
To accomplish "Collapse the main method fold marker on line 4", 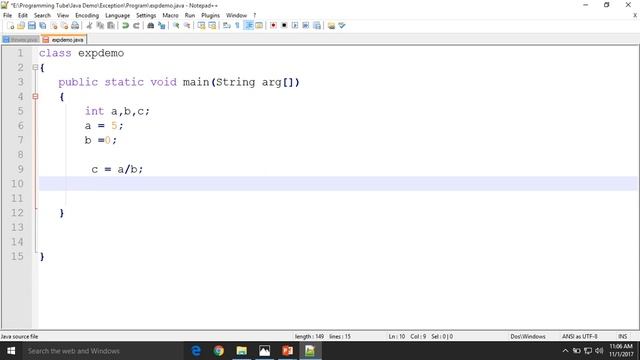I will [35, 96].
